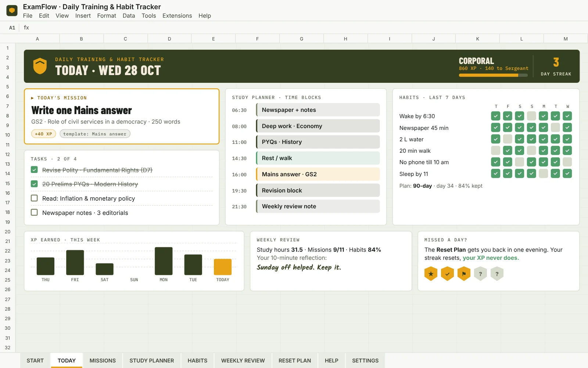Toggle No phone till 10 am Wednesday box
Screen dimensions: 588x368
point(567,162)
